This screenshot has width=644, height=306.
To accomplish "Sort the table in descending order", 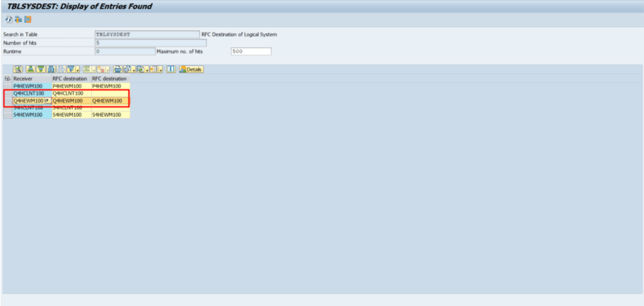I will [x=40, y=69].
